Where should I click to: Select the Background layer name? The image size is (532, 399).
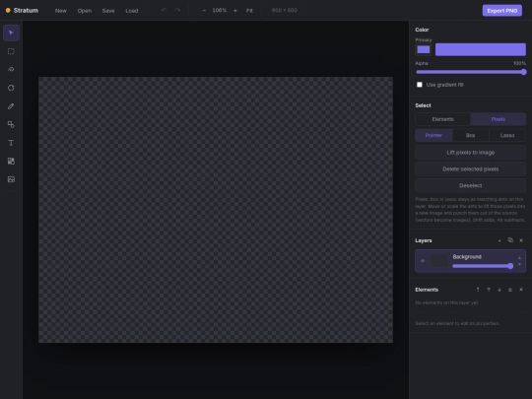click(467, 257)
